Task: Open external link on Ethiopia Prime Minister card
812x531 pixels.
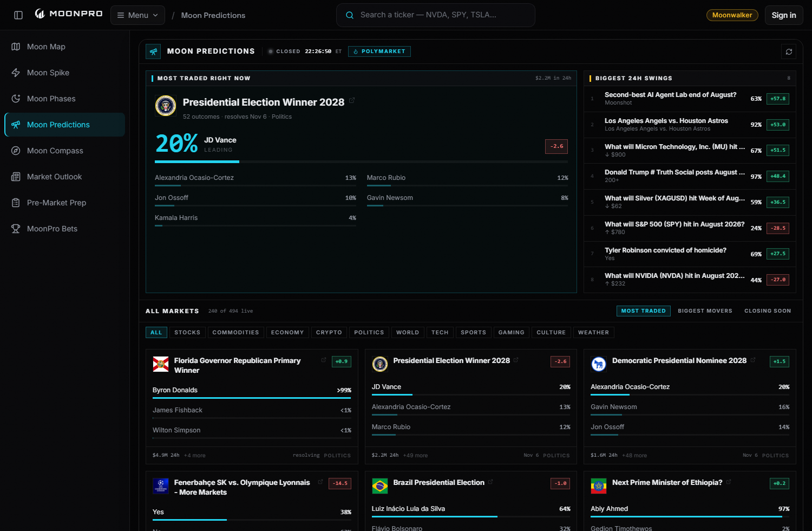Action: (x=729, y=482)
